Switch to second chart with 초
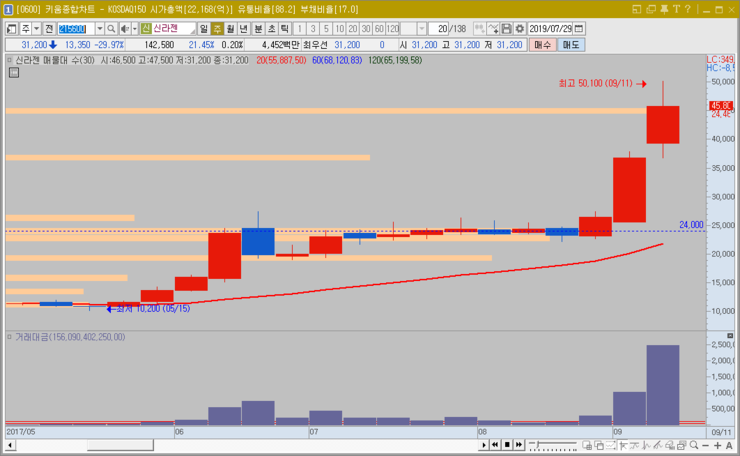The height and width of the screenshot is (456, 740). pyautogui.click(x=272, y=29)
